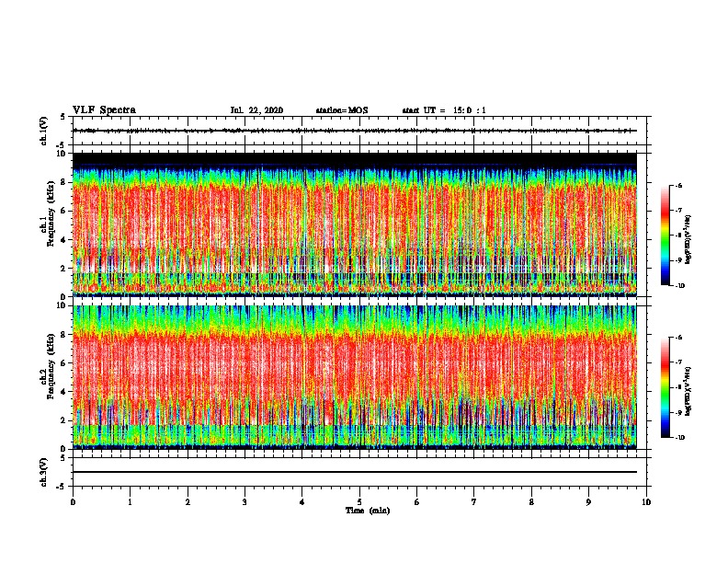Screen dimensions: 728x563
Task: Click time axis tick label '7'
Action: (474, 502)
